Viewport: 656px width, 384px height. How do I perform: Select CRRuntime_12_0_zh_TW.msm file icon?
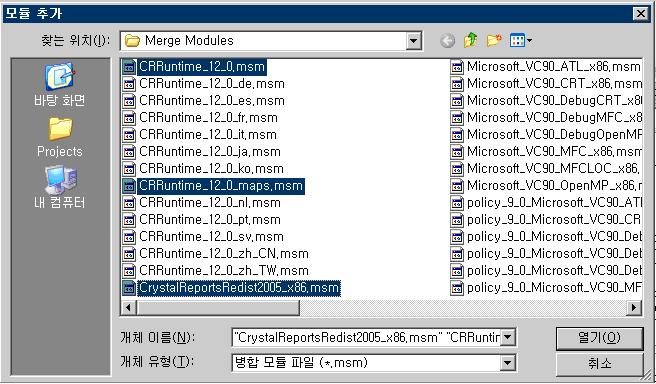(129, 271)
